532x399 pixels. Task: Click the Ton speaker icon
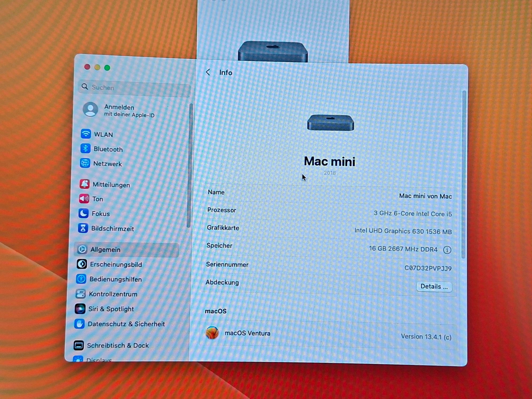point(84,198)
